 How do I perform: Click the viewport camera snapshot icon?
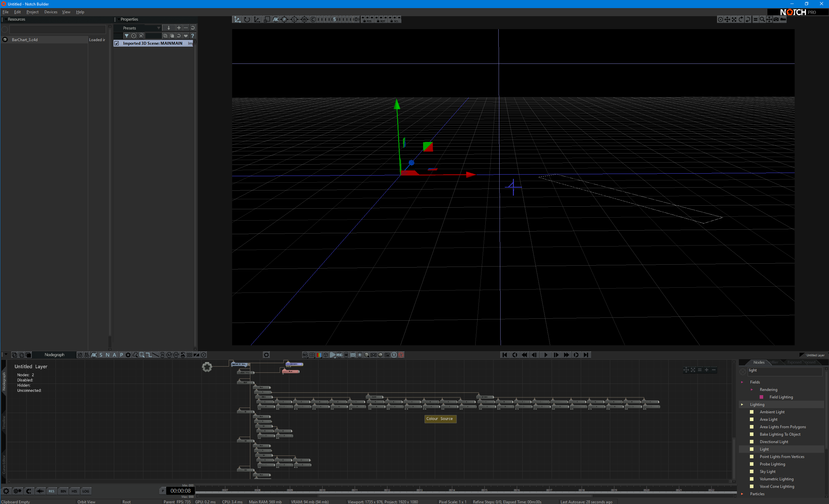[776, 19]
